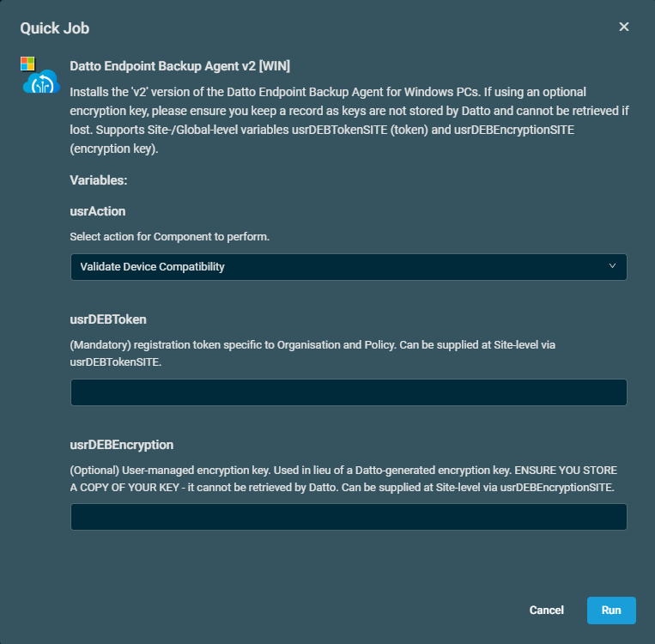Click the 'Quick Job' dialog title
The width and height of the screenshot is (655, 644).
click(x=55, y=28)
